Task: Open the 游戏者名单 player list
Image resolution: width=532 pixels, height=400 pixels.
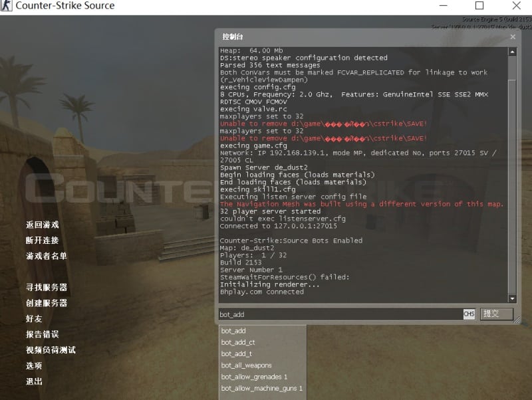Action: [x=47, y=256]
